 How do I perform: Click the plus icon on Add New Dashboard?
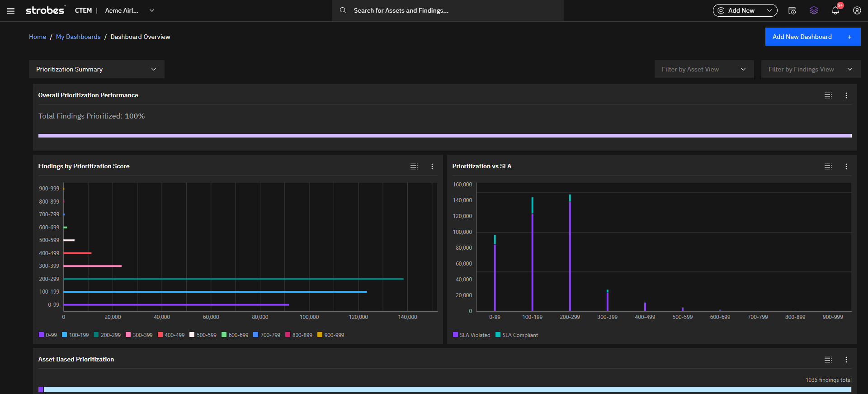[849, 37]
